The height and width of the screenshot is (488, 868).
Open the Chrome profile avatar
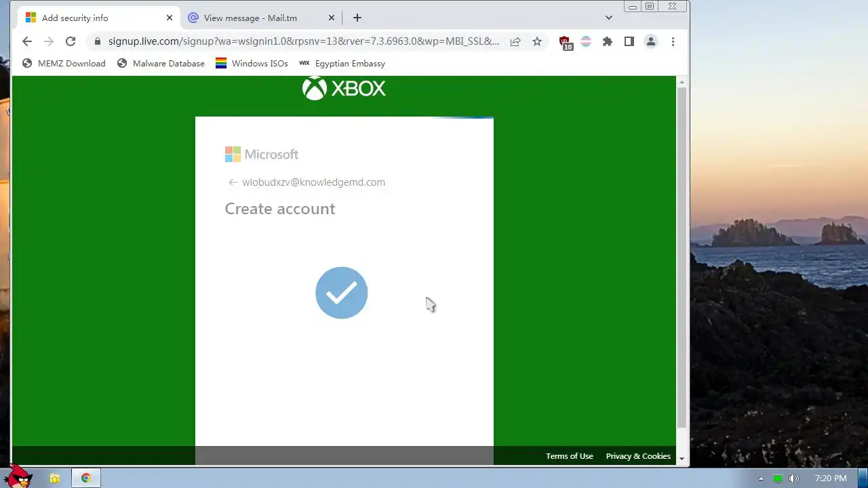tap(651, 41)
